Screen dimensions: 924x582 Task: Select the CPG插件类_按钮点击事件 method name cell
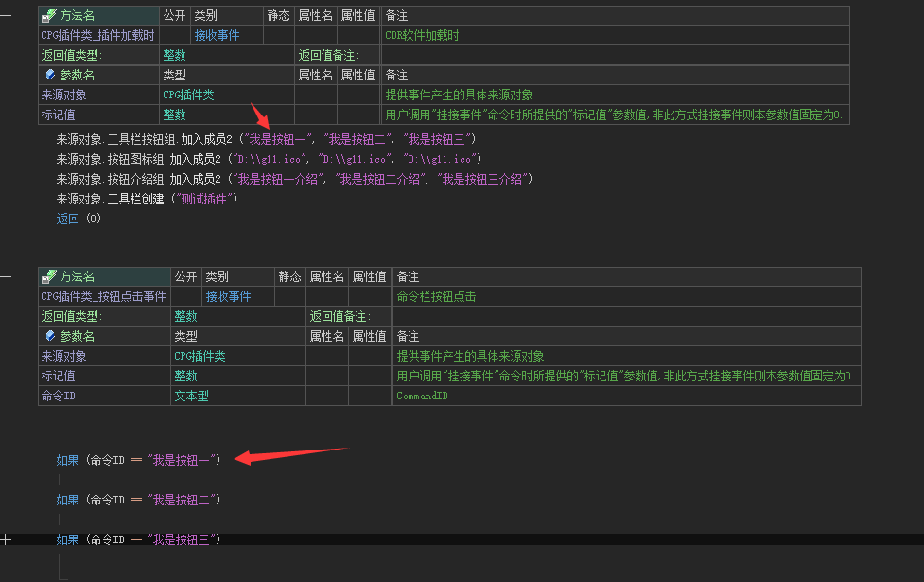pyautogui.click(x=103, y=296)
